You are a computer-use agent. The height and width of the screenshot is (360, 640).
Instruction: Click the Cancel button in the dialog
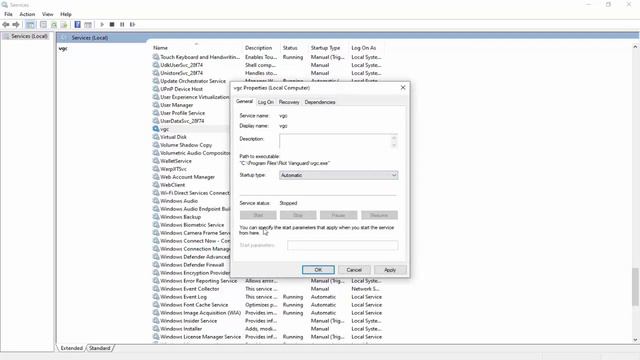[x=354, y=270]
